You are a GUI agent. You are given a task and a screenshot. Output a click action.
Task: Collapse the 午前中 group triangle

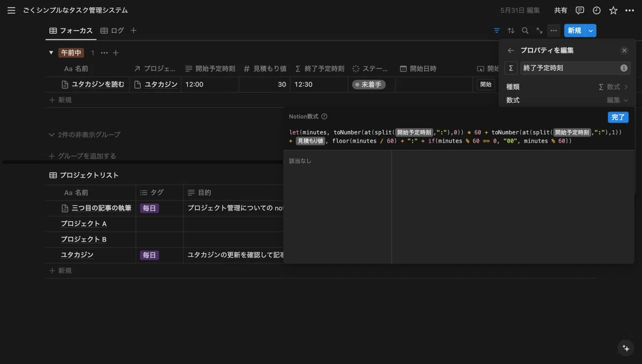click(x=51, y=53)
